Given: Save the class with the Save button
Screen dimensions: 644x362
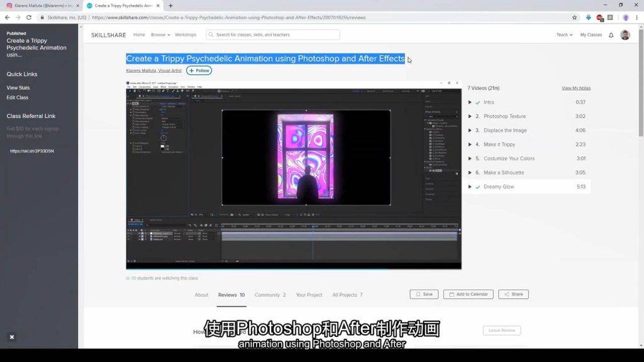Looking at the screenshot, I should [x=424, y=294].
